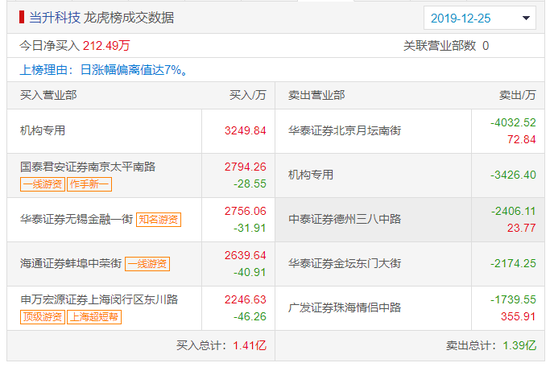
Task: Click sell amount -2406.11
Action: pos(513,211)
